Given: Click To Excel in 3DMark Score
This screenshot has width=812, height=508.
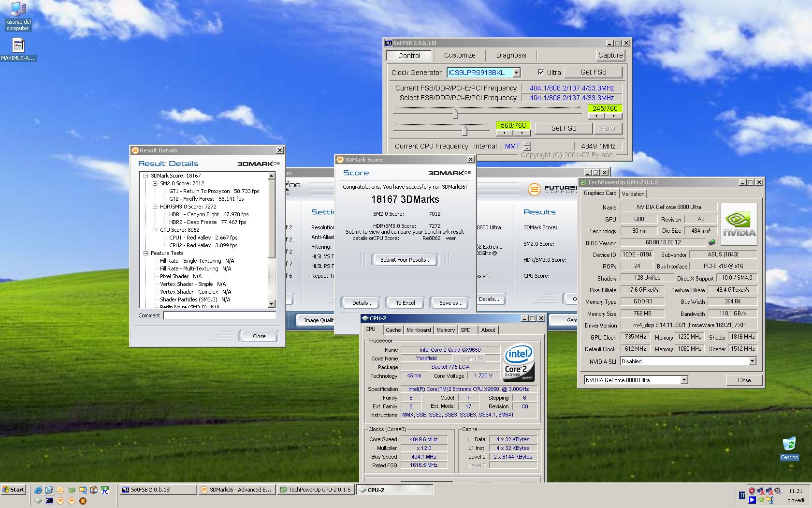Looking at the screenshot, I should (405, 303).
